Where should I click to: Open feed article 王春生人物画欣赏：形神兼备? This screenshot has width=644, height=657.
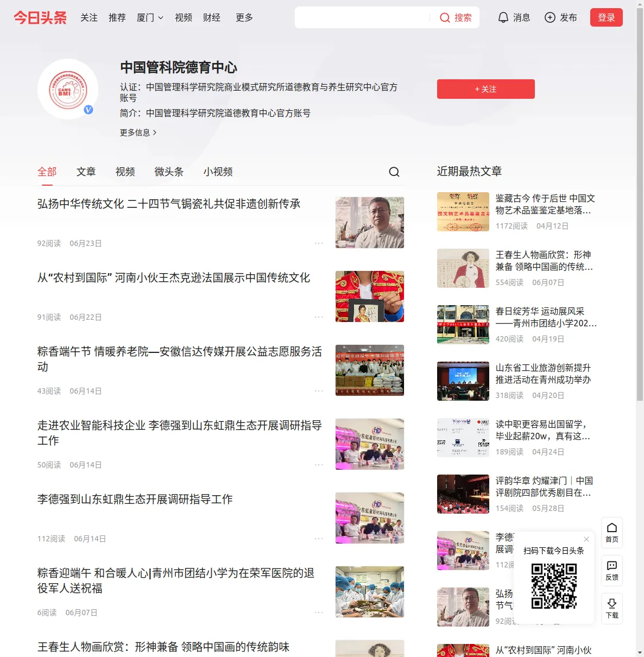163,647
